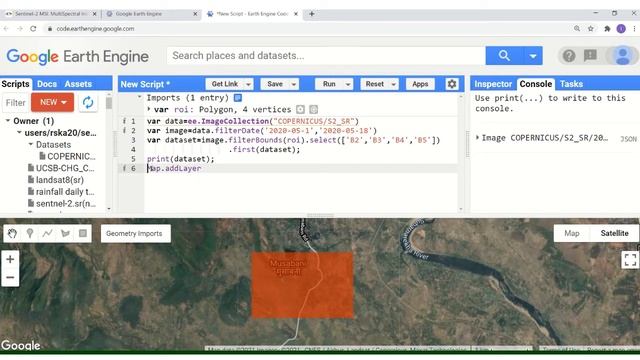Switch map to Satellite view
The image size is (640, 360).
pyautogui.click(x=614, y=233)
